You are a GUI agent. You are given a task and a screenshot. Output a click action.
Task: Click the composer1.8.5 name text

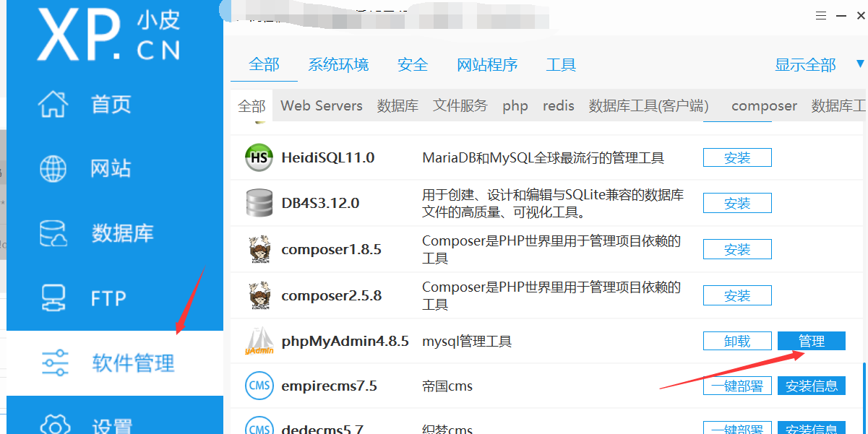tap(331, 250)
